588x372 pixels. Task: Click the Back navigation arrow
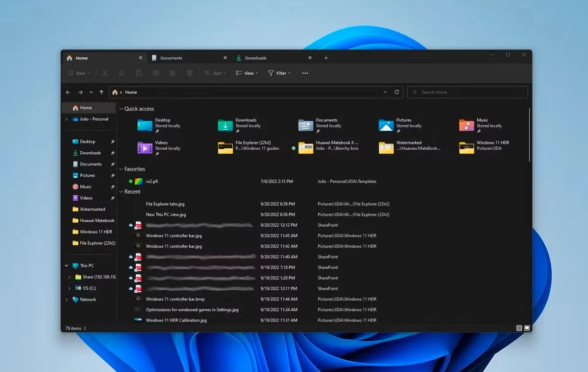point(68,92)
